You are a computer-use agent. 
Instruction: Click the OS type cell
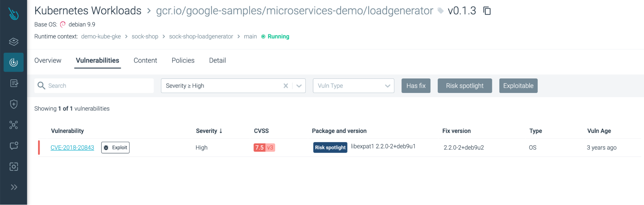pyautogui.click(x=533, y=148)
